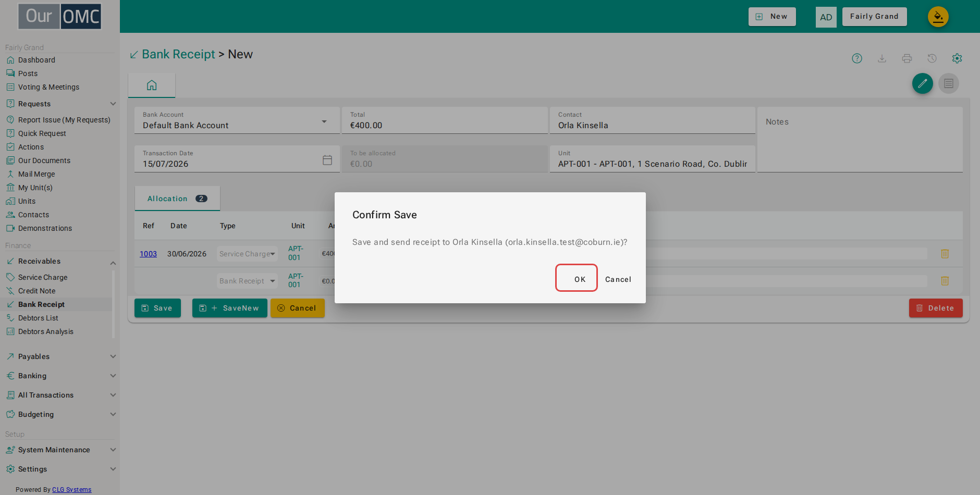Open page settings gear icon
The width and height of the screenshot is (980, 495).
tap(957, 58)
